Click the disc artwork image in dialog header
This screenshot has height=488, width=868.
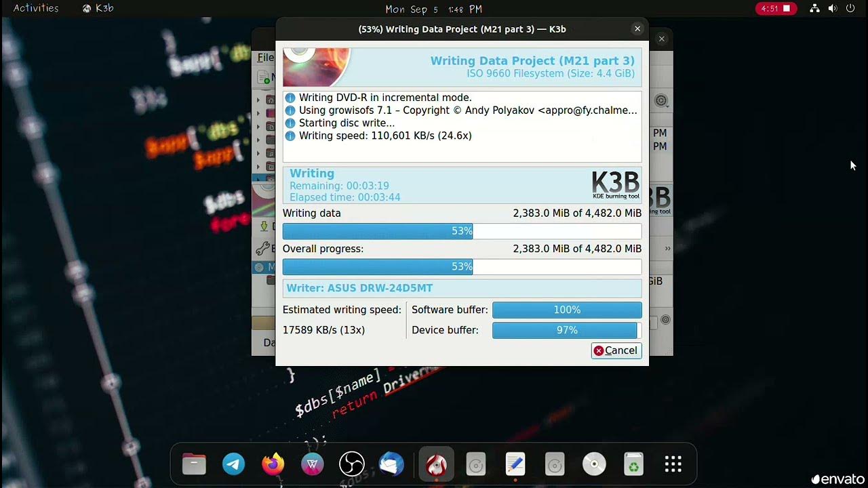pyautogui.click(x=317, y=66)
